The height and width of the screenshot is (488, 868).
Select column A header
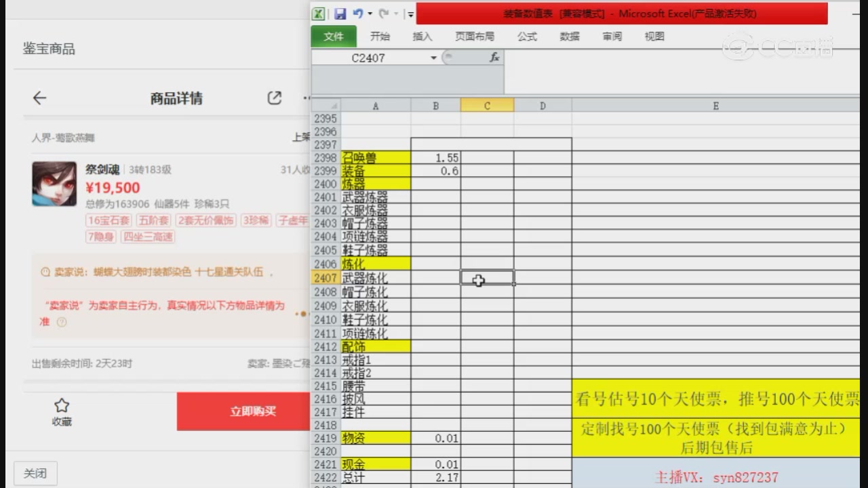tap(376, 106)
